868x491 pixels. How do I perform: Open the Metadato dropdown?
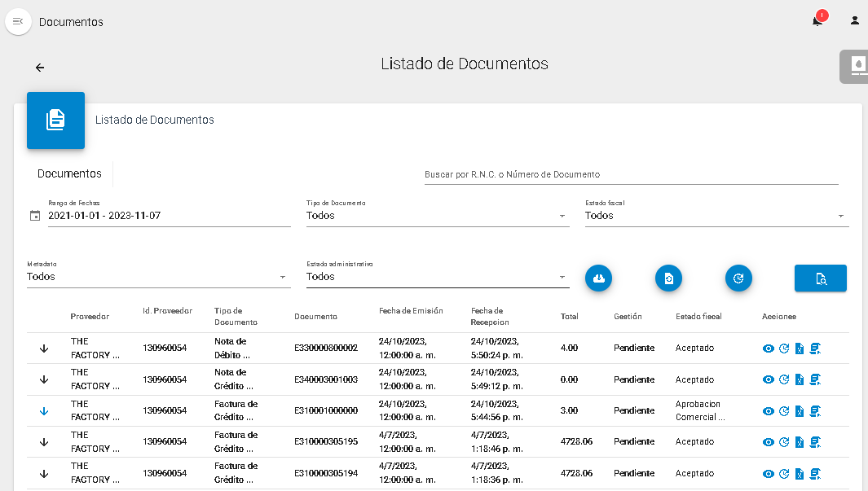point(158,277)
